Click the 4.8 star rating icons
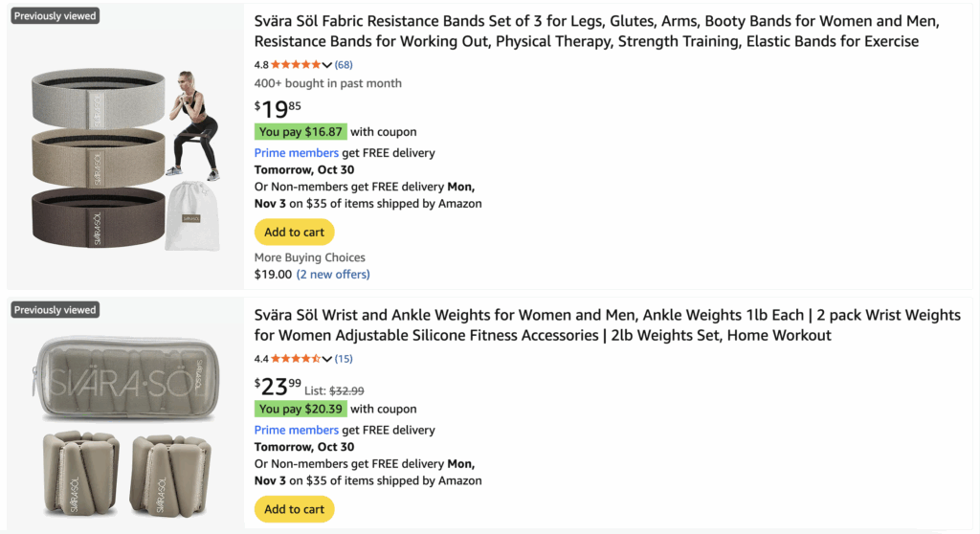Viewport: 980px width, 534px height. coord(297,65)
